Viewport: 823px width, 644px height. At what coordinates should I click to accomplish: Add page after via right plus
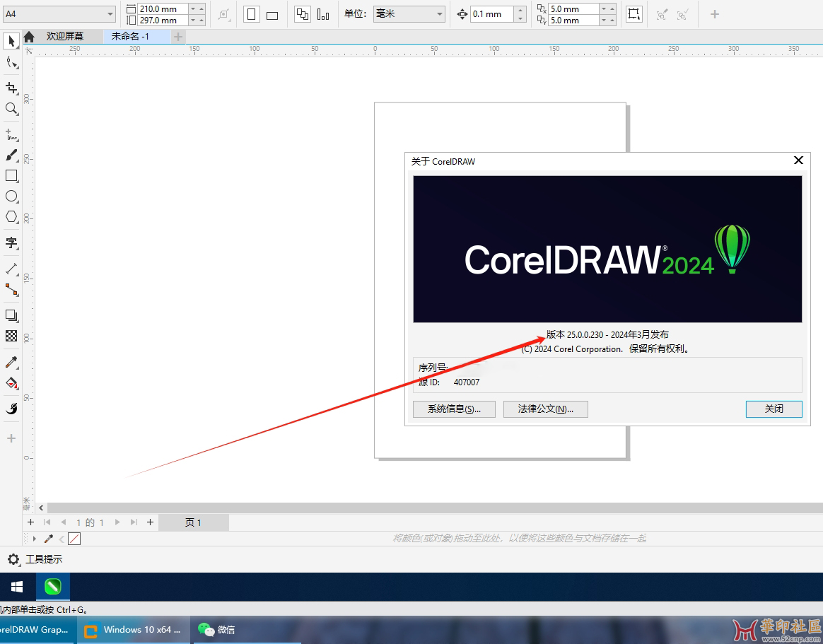click(150, 522)
